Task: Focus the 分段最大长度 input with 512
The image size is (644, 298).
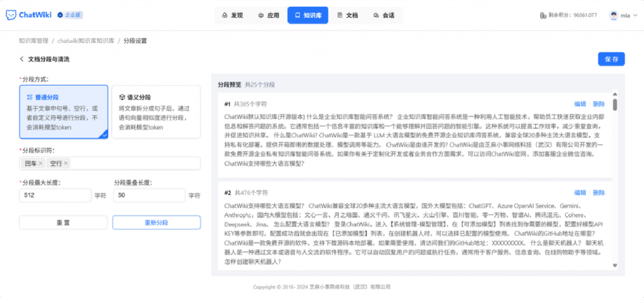Action: 55,196
